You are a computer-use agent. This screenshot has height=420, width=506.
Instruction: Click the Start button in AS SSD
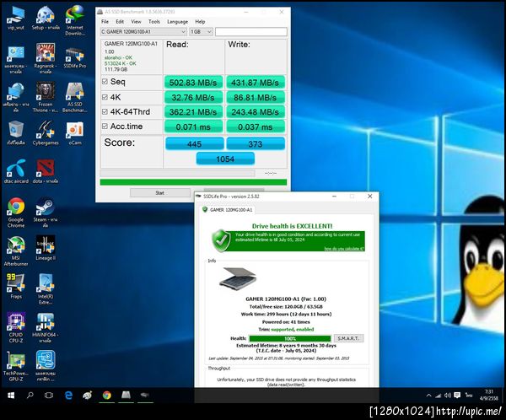coord(160,193)
